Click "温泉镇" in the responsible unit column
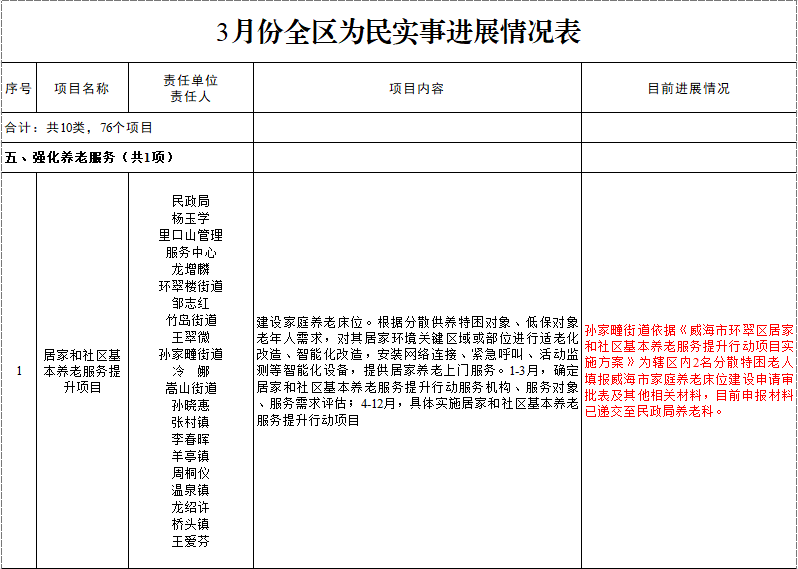The image size is (798, 569). click(190, 490)
